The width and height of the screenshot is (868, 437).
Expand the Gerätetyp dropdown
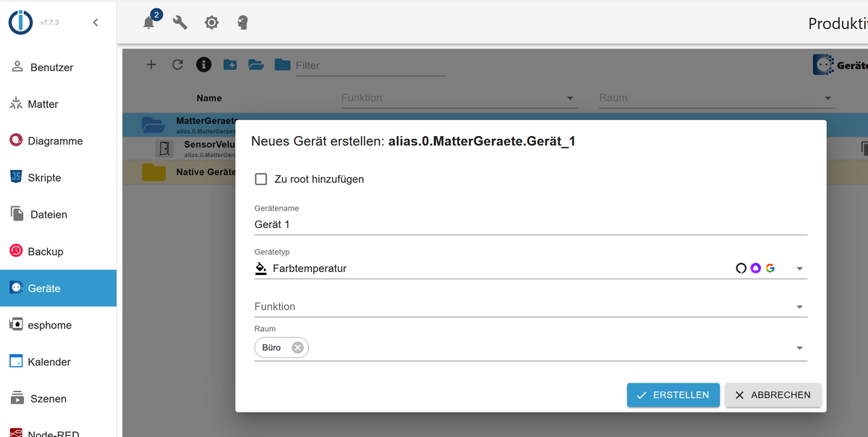point(799,268)
